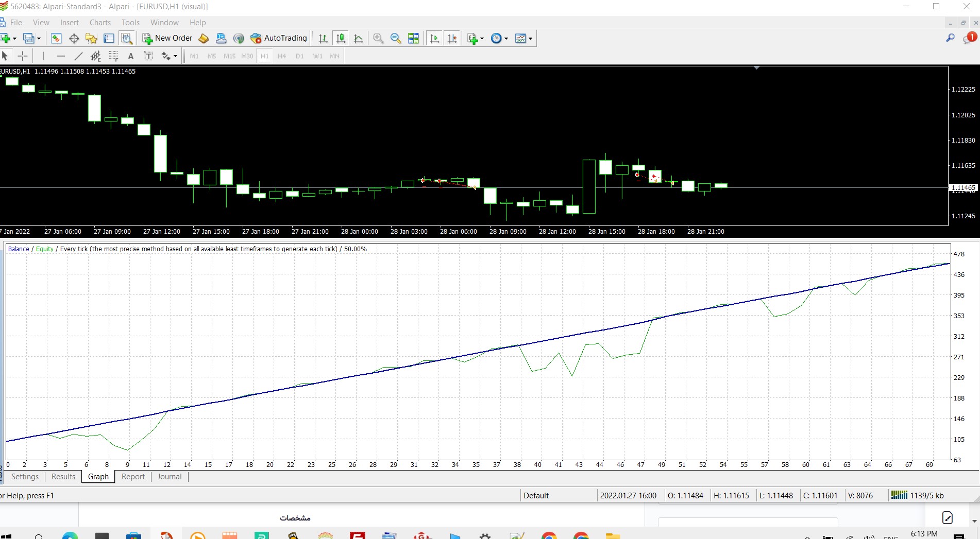The width and height of the screenshot is (980, 539).
Task: Open the notifications chat icon
Action: (969, 38)
